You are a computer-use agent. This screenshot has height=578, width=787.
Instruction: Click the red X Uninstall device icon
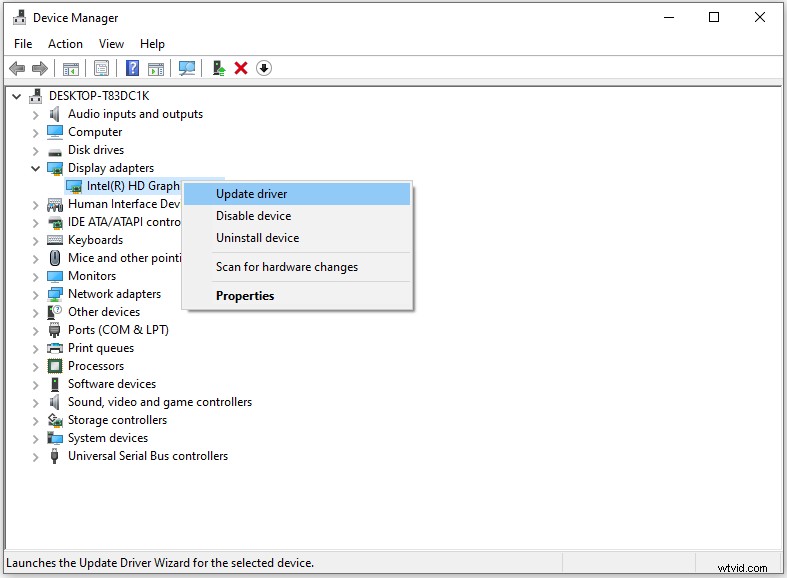tap(241, 68)
